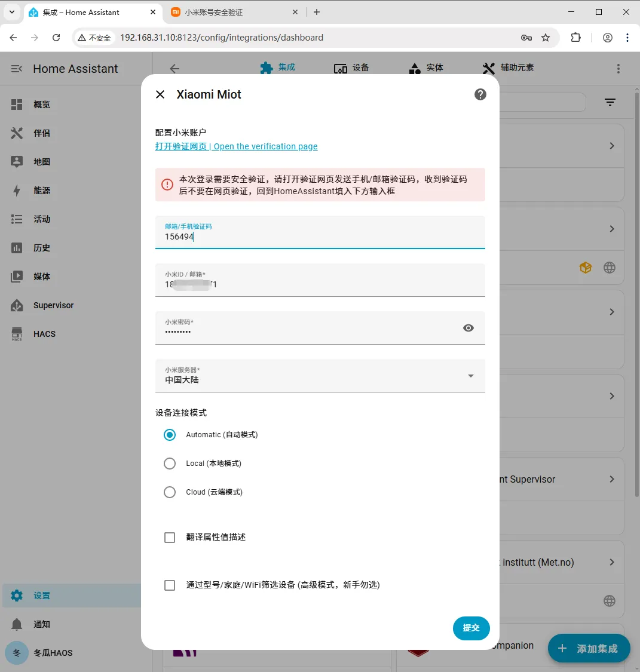Viewport: 640px width, 672px height.
Task: Open the verification page link
Action: (x=236, y=146)
